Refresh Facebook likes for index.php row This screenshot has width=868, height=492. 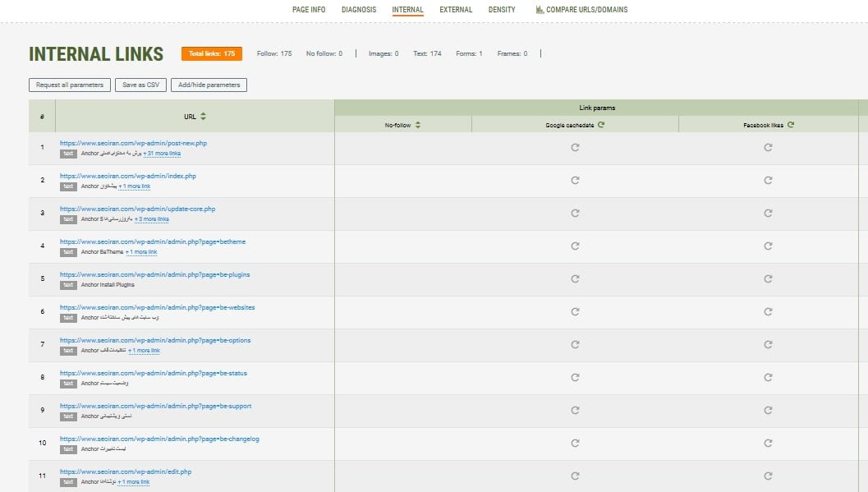coord(768,180)
